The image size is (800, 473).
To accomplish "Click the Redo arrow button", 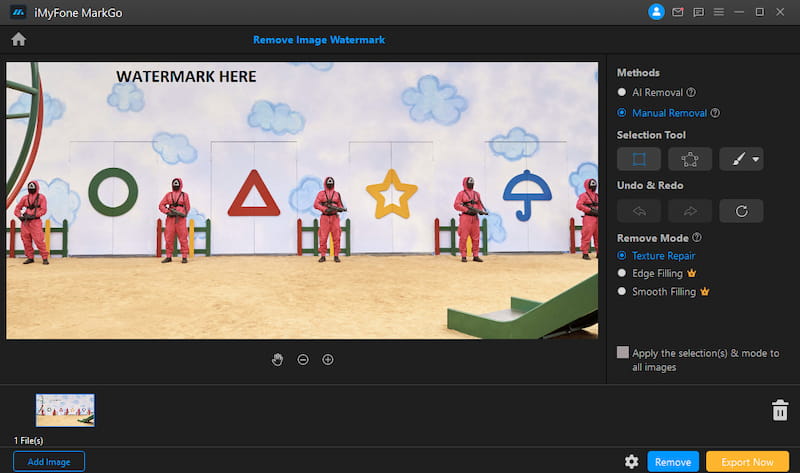I will [x=690, y=211].
